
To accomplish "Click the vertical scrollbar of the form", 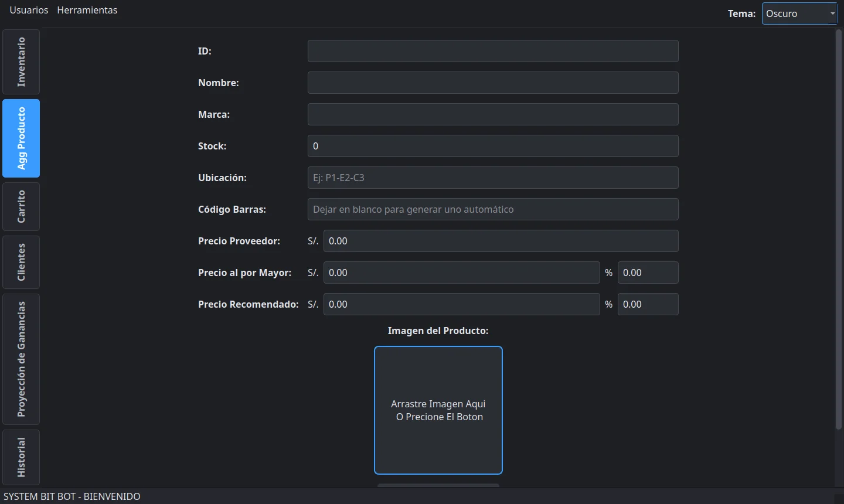I will 839,230.
